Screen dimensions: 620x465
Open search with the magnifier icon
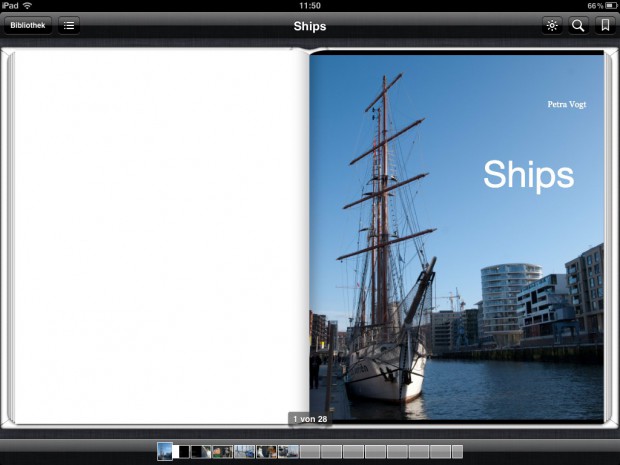(578, 25)
